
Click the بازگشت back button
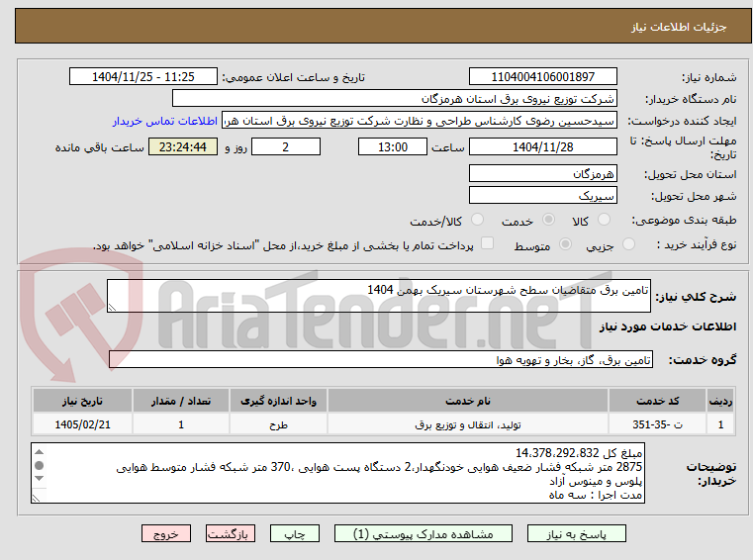point(230,533)
